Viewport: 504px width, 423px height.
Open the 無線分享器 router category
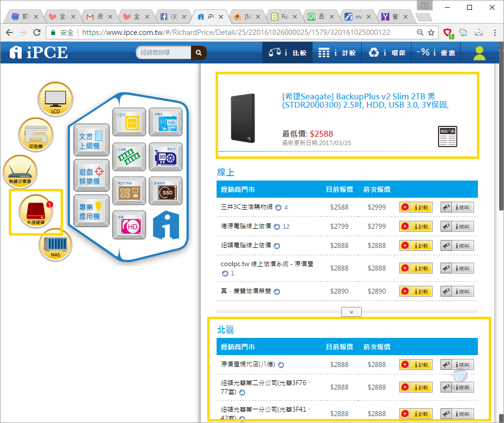tap(20, 172)
